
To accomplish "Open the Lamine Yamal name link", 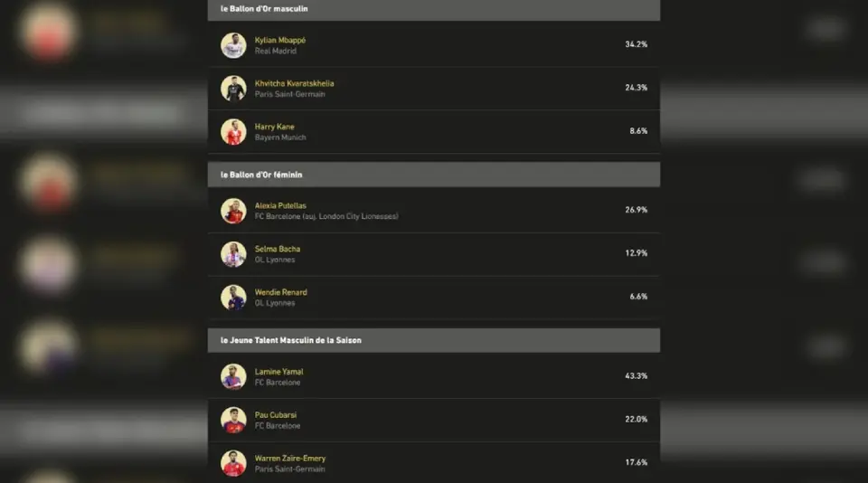I will coord(278,372).
